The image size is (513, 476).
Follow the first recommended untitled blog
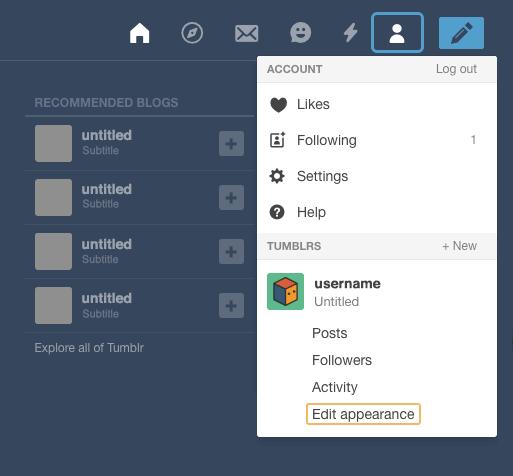(231, 144)
